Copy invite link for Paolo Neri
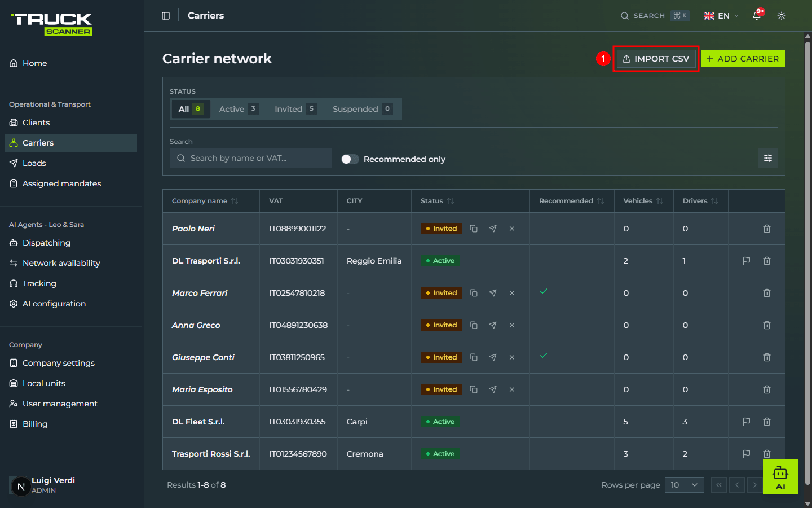The image size is (812, 508). click(x=474, y=229)
